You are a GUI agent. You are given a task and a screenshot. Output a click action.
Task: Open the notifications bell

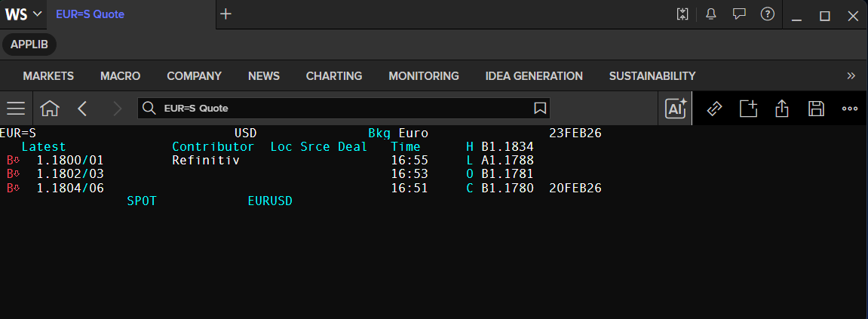click(x=710, y=14)
